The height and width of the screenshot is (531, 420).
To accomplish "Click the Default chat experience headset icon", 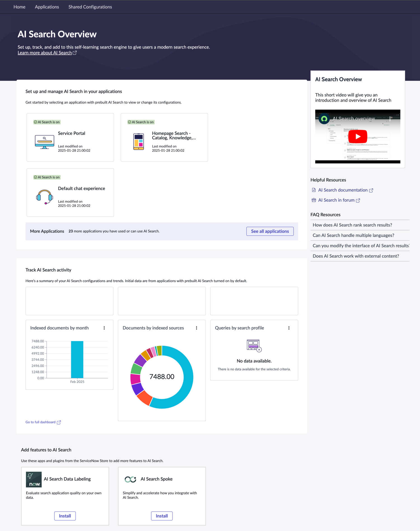I will click(x=45, y=197).
